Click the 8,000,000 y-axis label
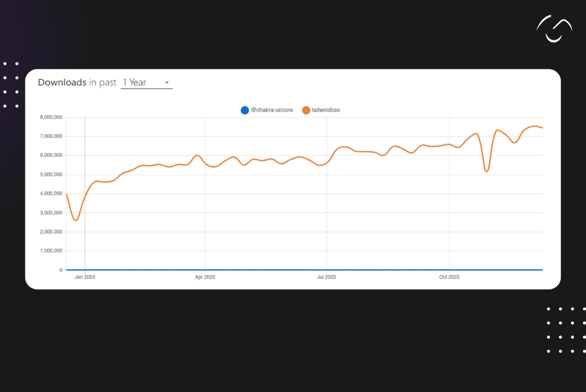586x392 pixels. click(x=51, y=117)
